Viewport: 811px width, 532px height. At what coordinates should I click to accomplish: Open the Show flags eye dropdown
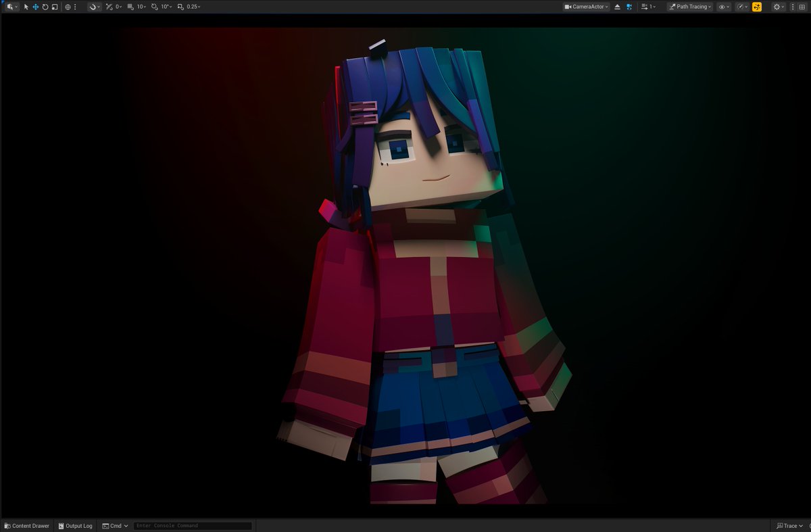coord(724,7)
